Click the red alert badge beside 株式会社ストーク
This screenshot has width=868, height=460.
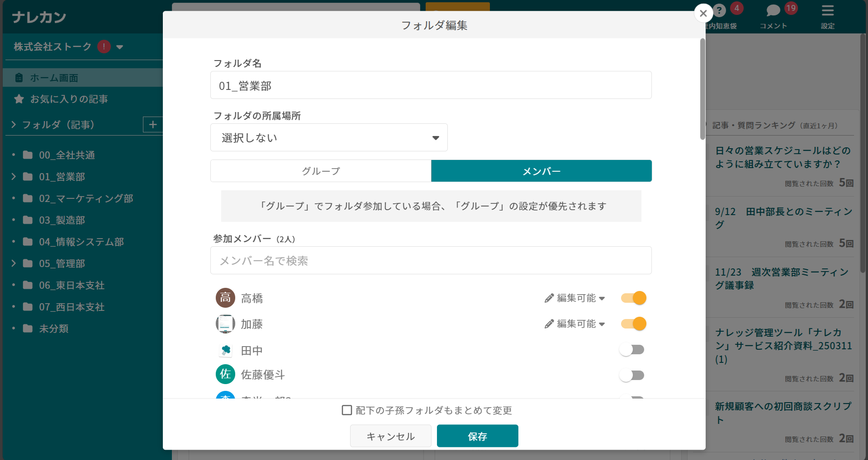pyautogui.click(x=103, y=46)
